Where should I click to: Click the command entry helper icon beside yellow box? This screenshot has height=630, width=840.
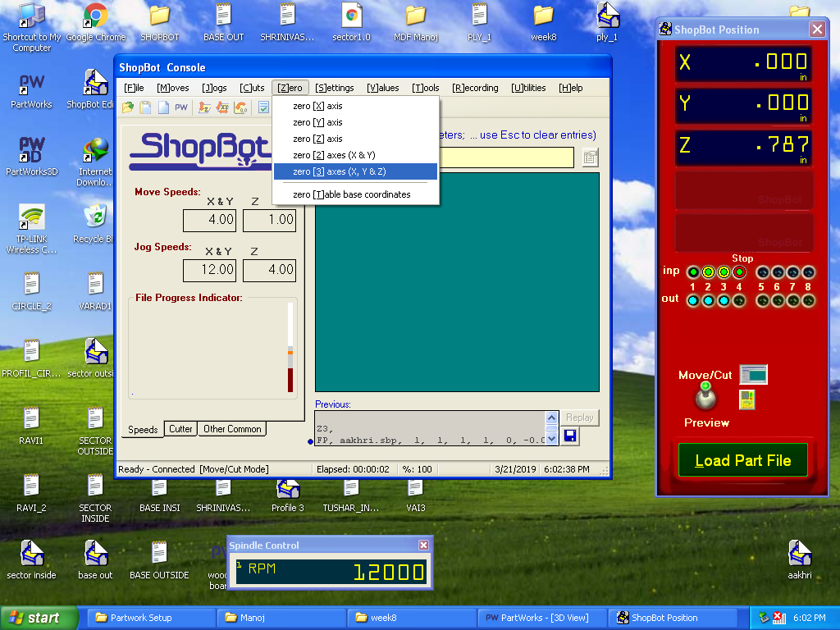point(590,157)
